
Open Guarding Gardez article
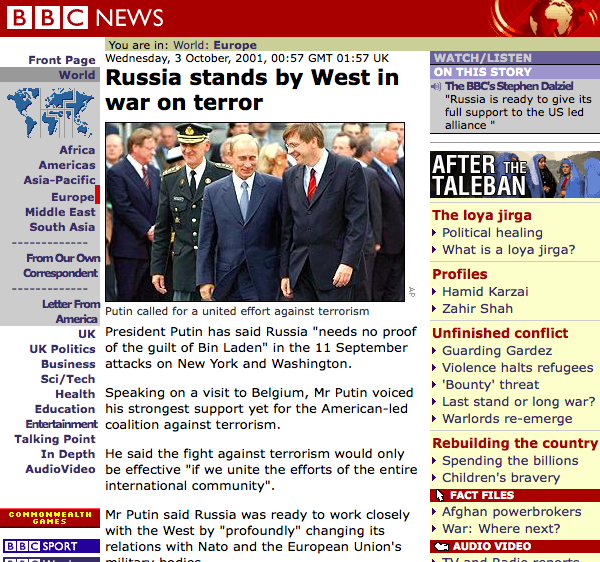click(497, 350)
